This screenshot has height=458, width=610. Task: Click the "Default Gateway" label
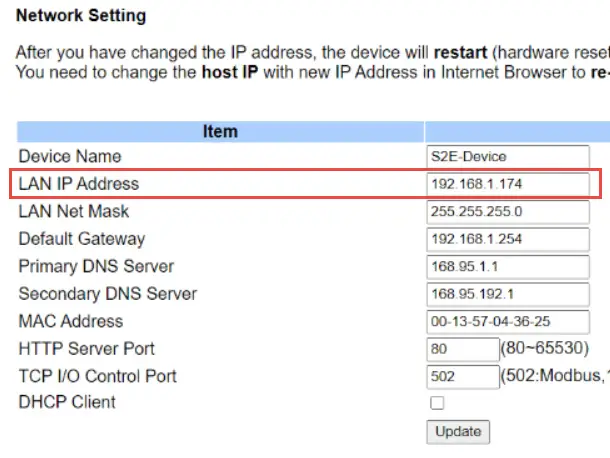click(x=82, y=239)
